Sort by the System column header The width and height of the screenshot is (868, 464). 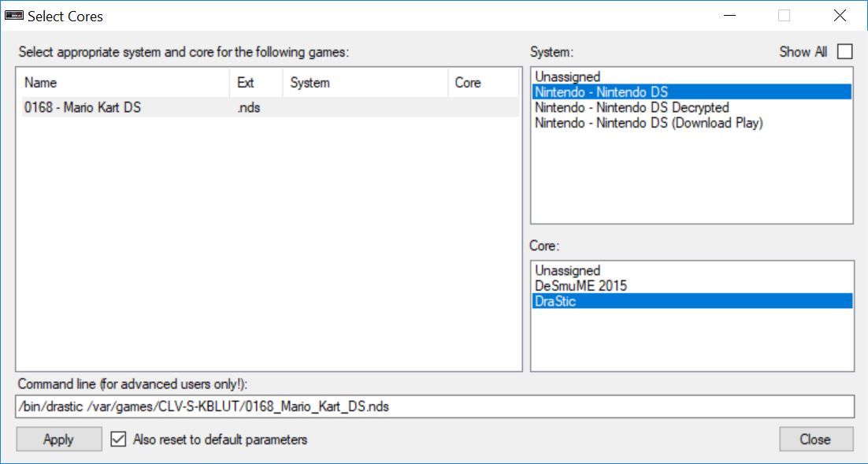(365, 83)
